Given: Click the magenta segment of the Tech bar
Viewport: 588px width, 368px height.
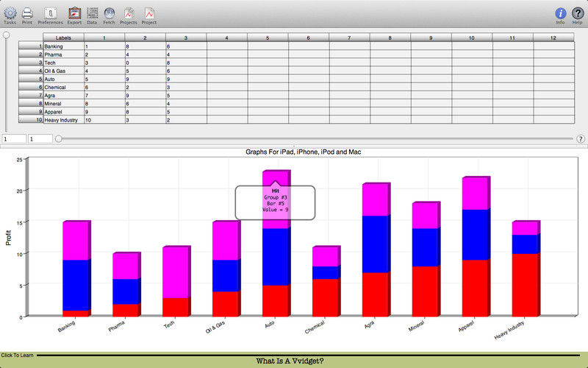Looking at the screenshot, I should click(x=176, y=271).
